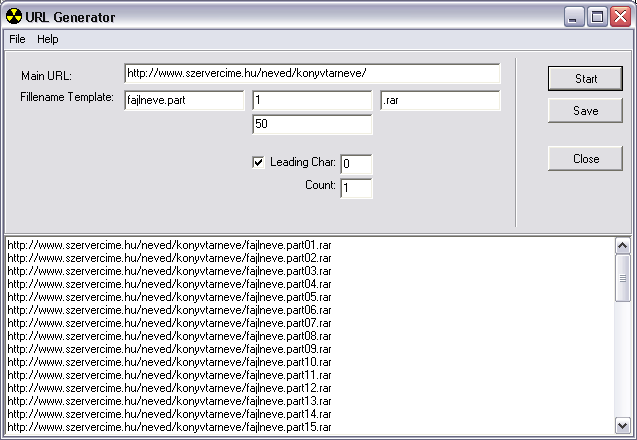637x440 pixels.
Task: Click the Count value field
Action: [356, 188]
